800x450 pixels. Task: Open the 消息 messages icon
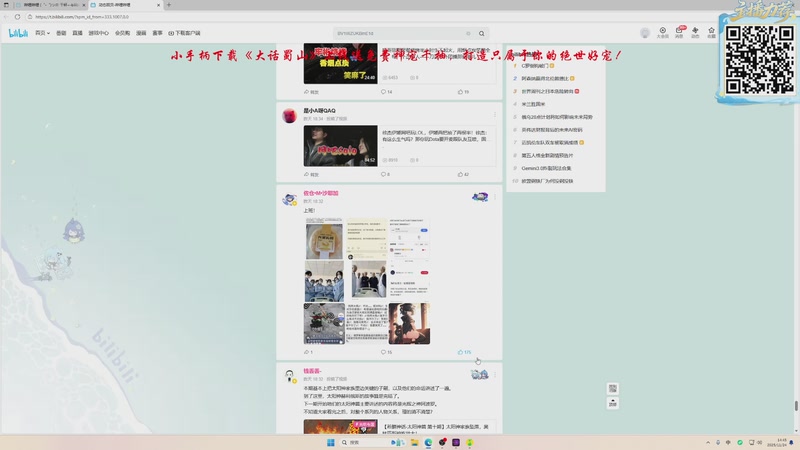coord(679,33)
